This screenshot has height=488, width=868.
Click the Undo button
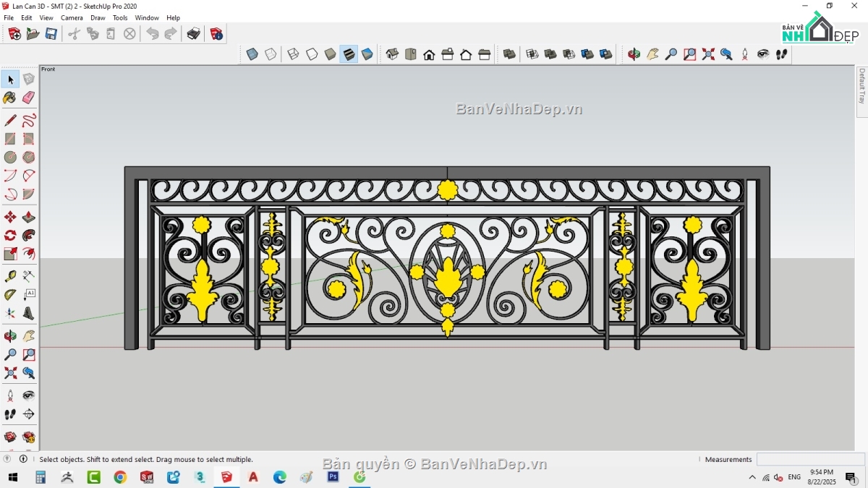point(153,33)
